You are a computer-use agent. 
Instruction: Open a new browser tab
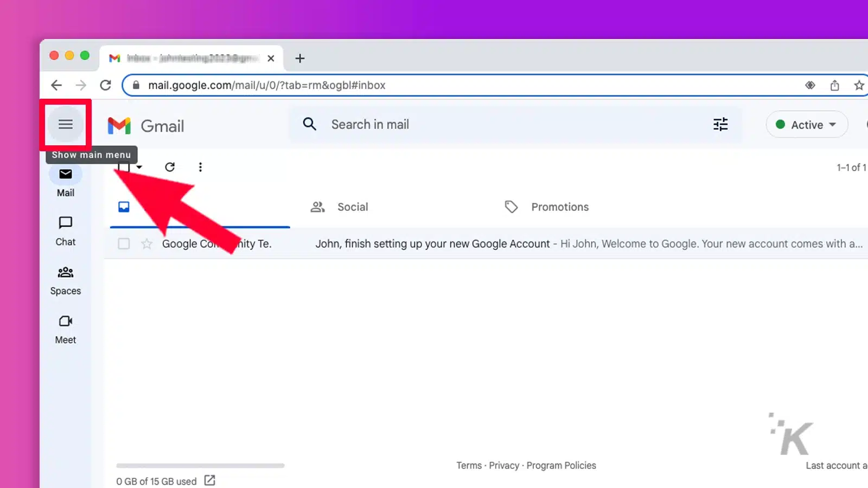click(300, 58)
